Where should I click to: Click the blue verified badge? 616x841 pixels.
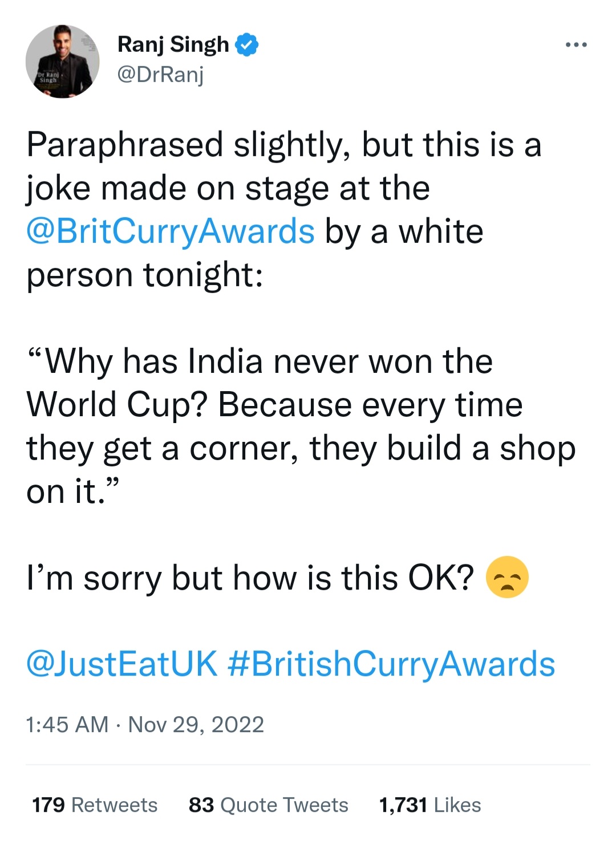(x=246, y=45)
